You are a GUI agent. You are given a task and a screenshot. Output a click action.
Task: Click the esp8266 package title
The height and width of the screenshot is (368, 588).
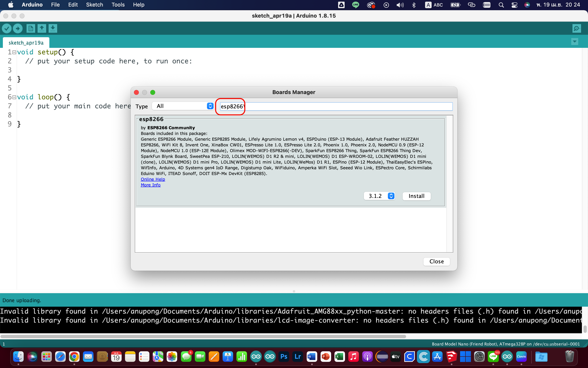coord(151,119)
